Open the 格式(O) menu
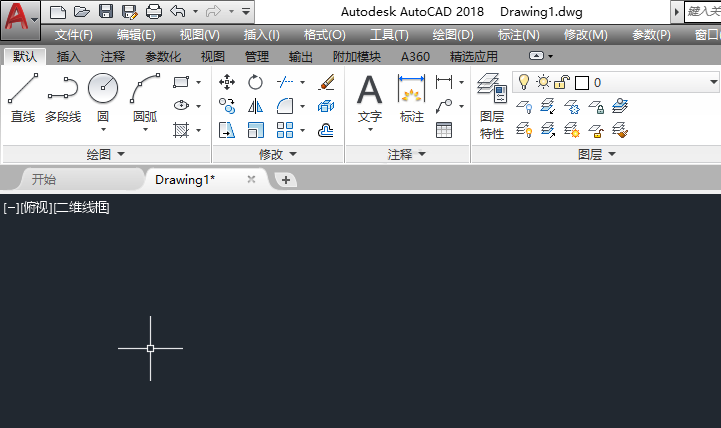Viewport: 721px width, 428px height. coord(325,34)
